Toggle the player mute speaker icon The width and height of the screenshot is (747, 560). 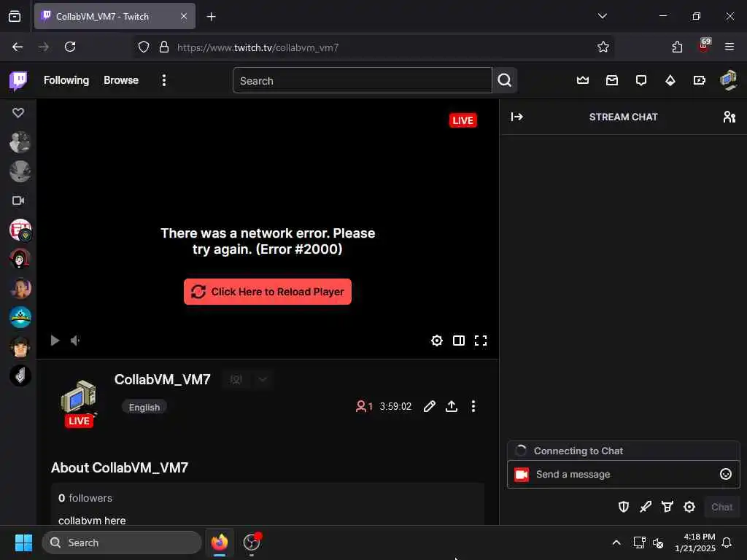click(x=75, y=341)
